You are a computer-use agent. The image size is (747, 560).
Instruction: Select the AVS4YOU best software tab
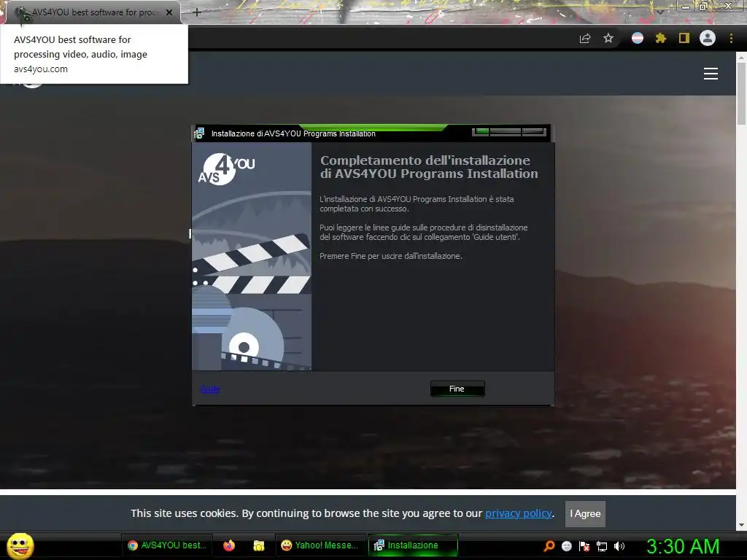coord(93,12)
